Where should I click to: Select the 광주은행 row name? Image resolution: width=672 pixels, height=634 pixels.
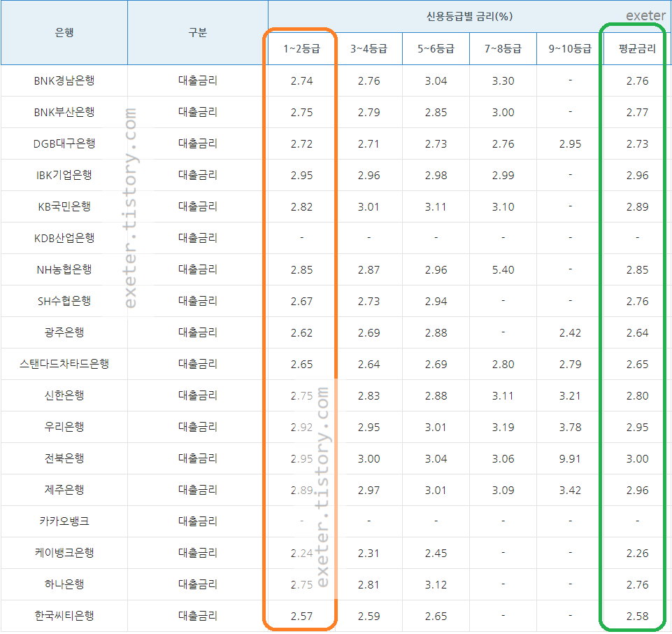click(64, 332)
